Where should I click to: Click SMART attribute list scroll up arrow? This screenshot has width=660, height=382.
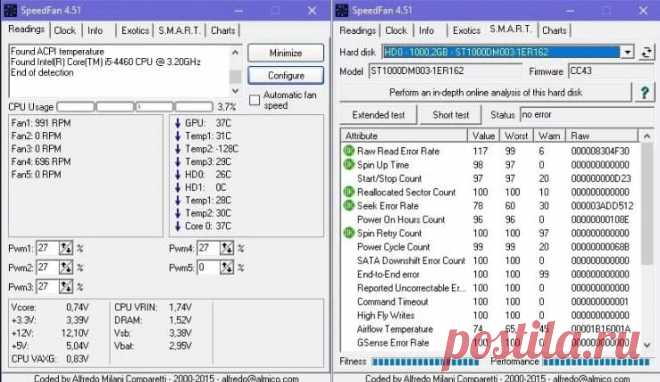tap(647, 136)
